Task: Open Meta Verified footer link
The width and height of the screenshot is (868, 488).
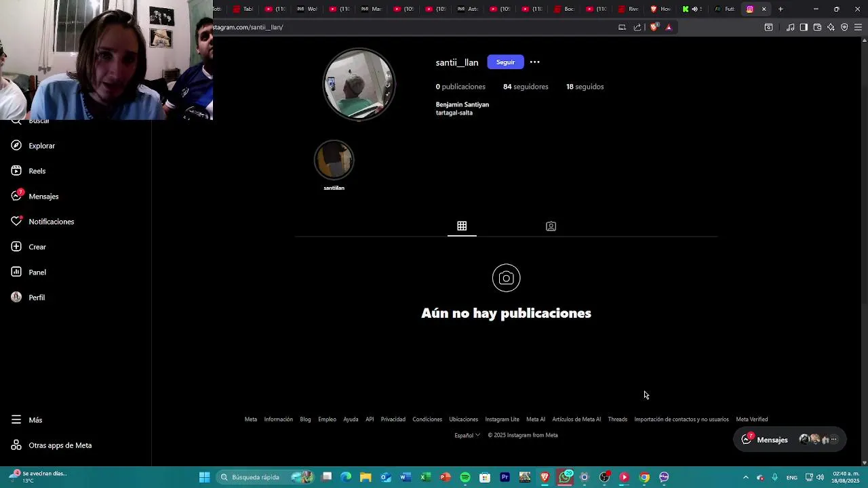Action: tap(752, 420)
